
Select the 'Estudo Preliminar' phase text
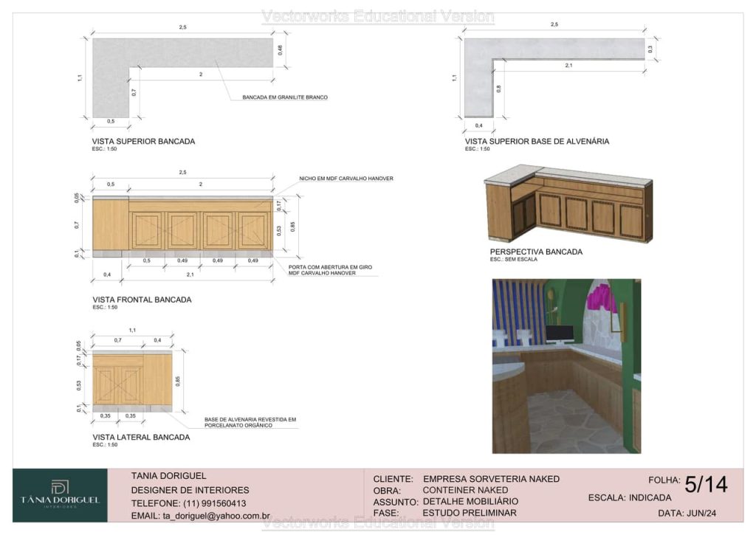tap(470, 513)
